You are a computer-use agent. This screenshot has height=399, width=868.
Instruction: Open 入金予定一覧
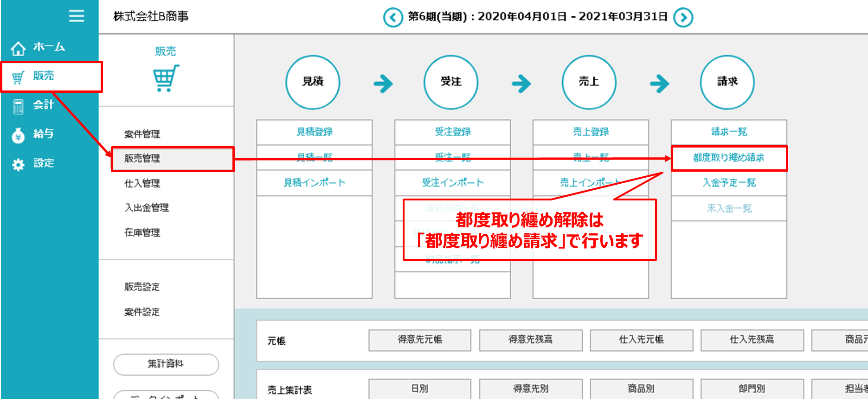click(x=729, y=183)
